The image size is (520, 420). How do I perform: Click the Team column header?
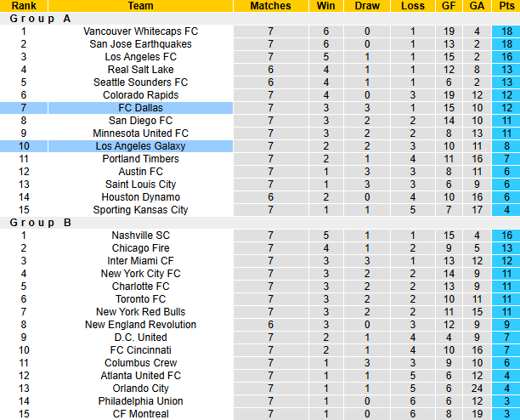140,6
